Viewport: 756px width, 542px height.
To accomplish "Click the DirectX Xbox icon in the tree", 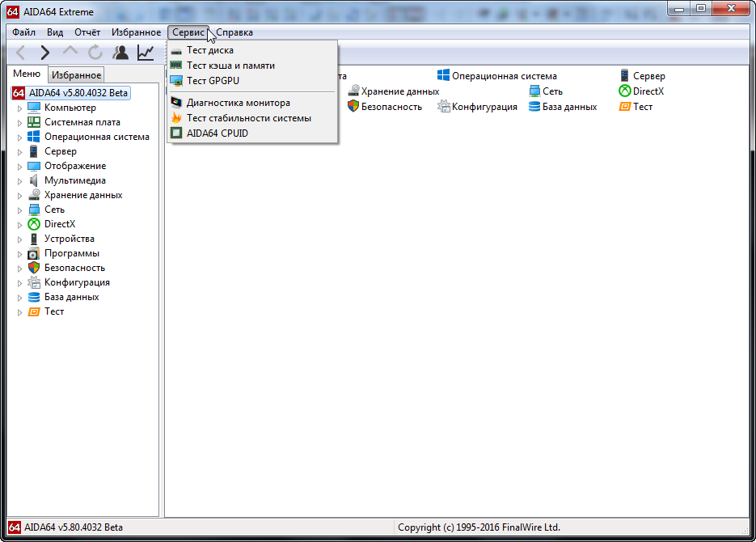I will pyautogui.click(x=34, y=224).
